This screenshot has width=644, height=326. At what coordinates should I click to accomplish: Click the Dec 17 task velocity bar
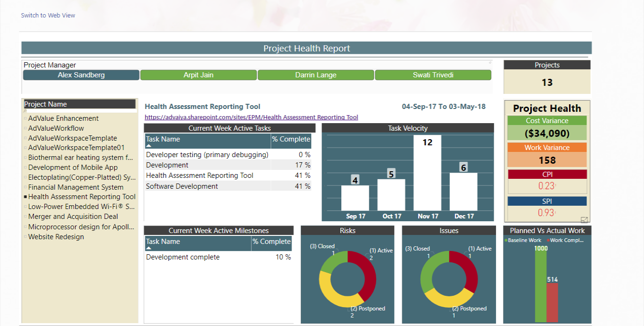point(463,192)
